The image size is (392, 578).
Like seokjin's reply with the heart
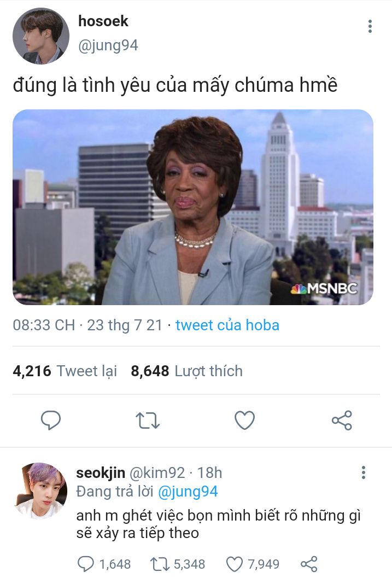[x=234, y=564]
